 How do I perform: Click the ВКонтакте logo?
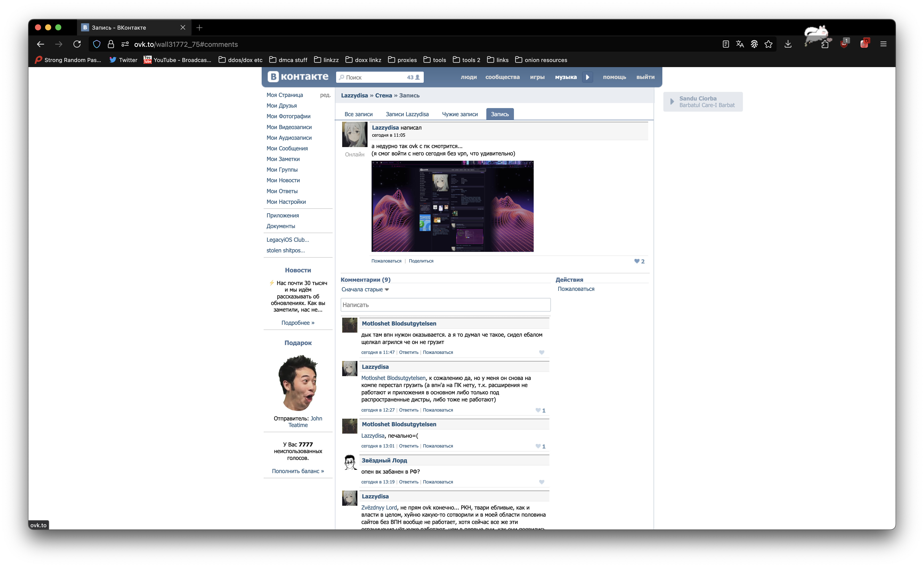(298, 77)
